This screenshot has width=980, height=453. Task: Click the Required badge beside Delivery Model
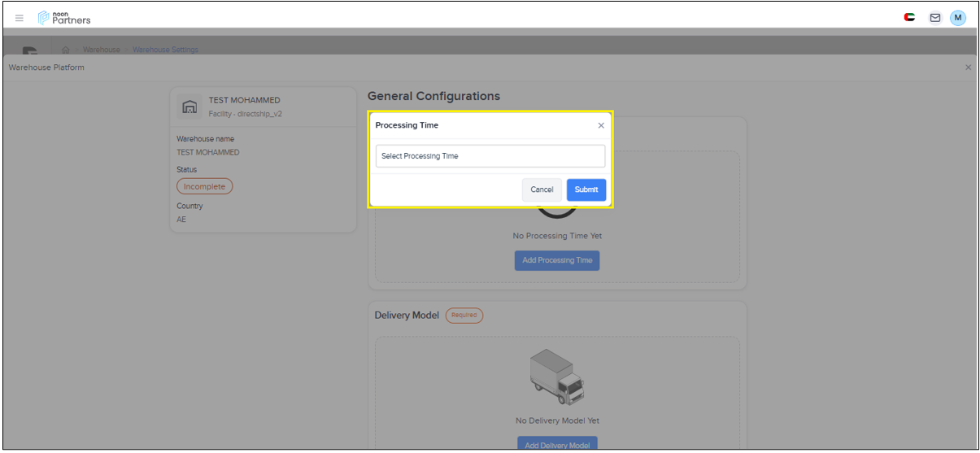[x=464, y=316]
